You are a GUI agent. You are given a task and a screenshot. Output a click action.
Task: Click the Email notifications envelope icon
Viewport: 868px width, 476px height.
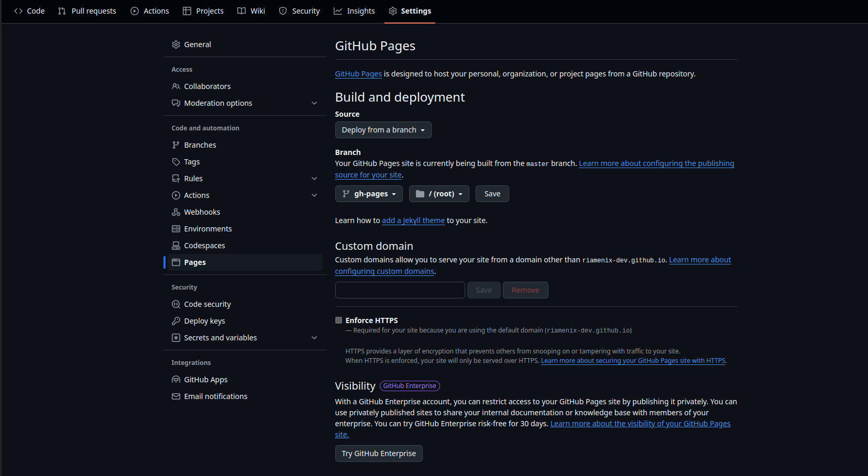tap(176, 396)
